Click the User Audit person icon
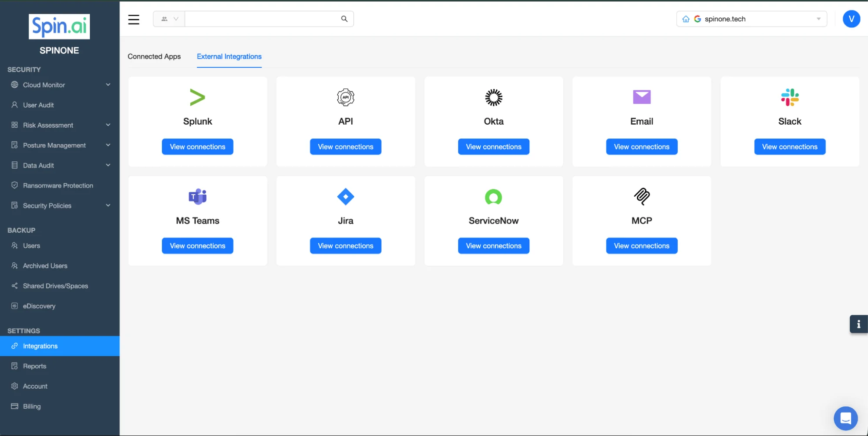Viewport: 868px width, 436px height. [x=15, y=105]
